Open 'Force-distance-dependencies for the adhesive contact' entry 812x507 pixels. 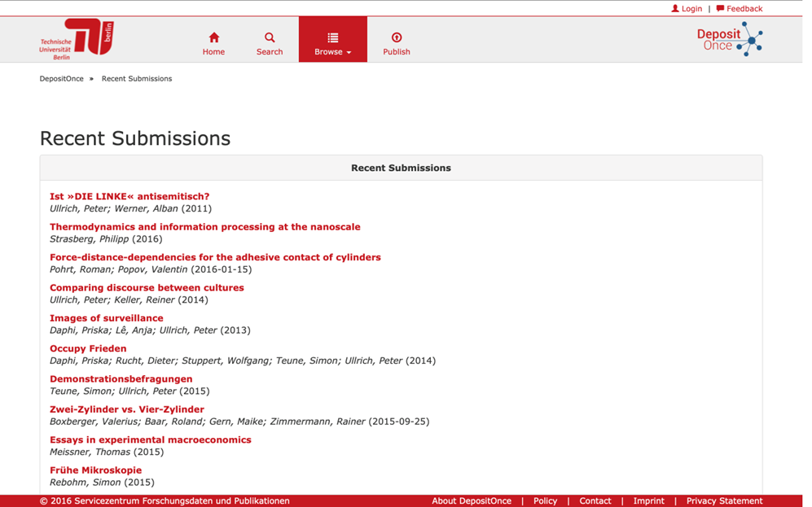click(x=216, y=258)
